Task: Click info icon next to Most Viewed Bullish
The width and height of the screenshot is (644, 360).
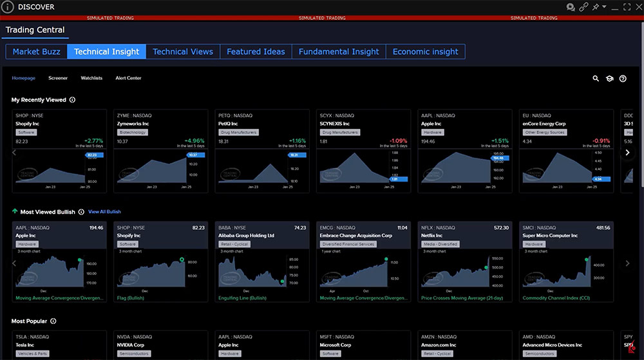Action: pyautogui.click(x=81, y=212)
